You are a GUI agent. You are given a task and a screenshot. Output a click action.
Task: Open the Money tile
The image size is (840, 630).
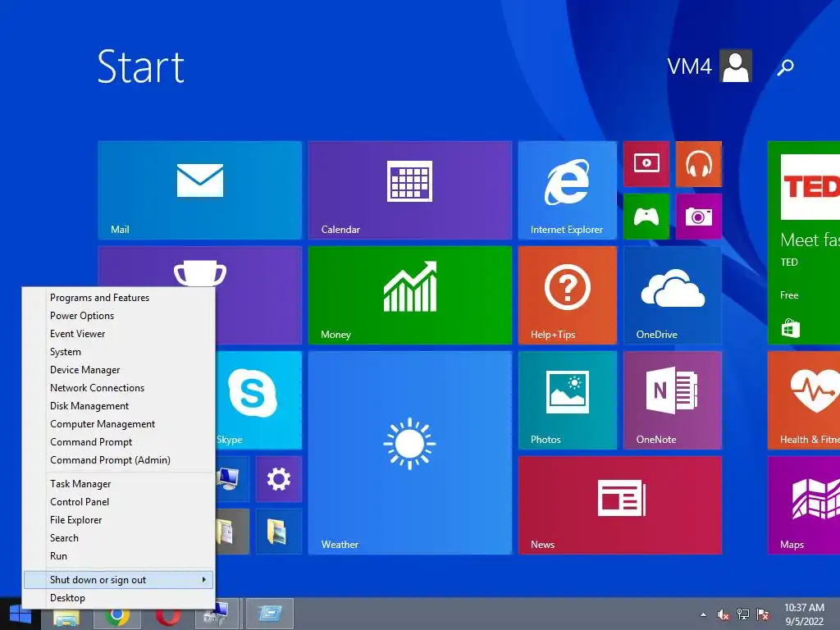coord(410,295)
